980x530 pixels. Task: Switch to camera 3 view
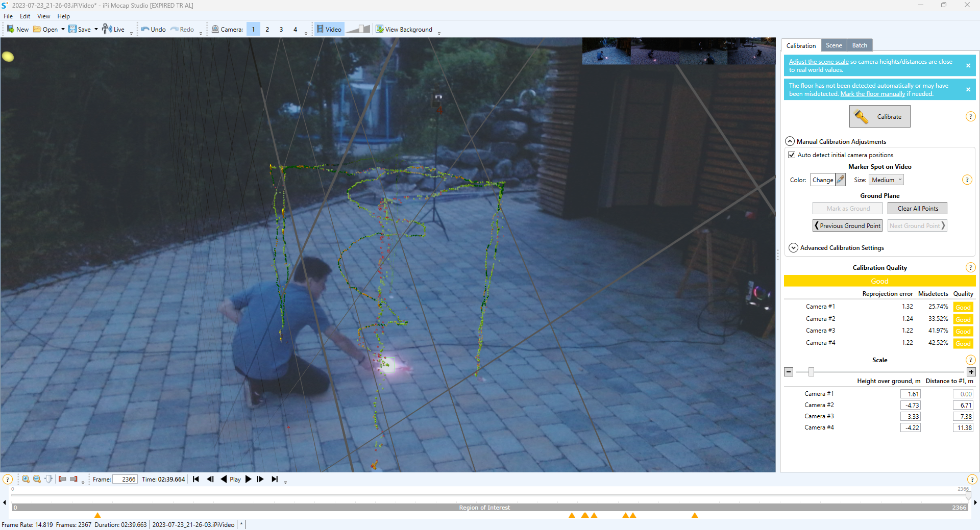[281, 29]
